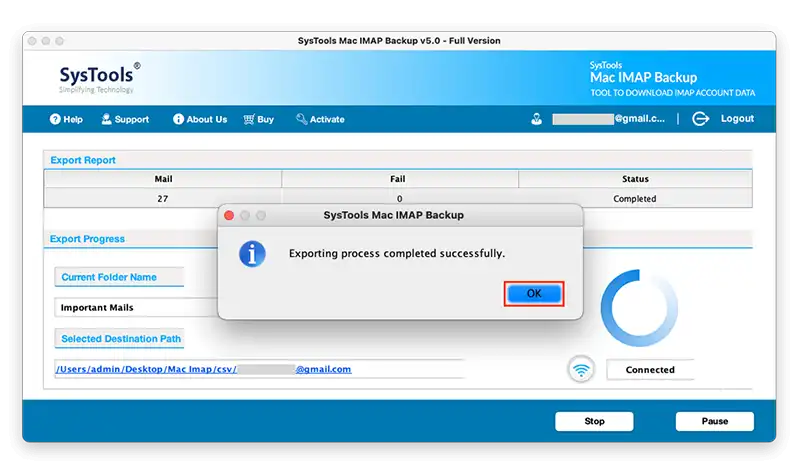The image size is (800, 470).
Task: Click the Pause button
Action: click(x=715, y=421)
